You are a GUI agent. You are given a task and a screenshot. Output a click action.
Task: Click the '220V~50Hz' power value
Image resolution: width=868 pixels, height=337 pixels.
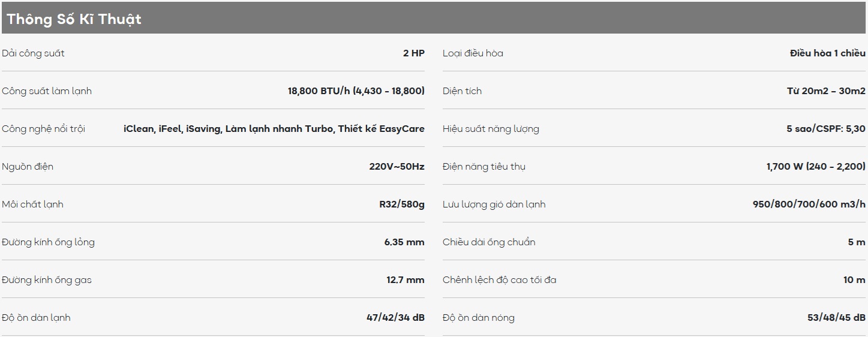click(397, 167)
